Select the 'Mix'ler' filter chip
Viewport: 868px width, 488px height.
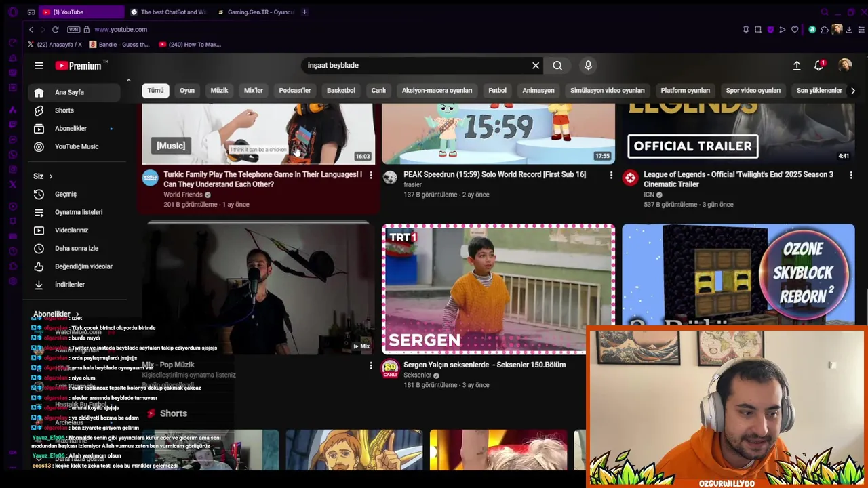253,91
